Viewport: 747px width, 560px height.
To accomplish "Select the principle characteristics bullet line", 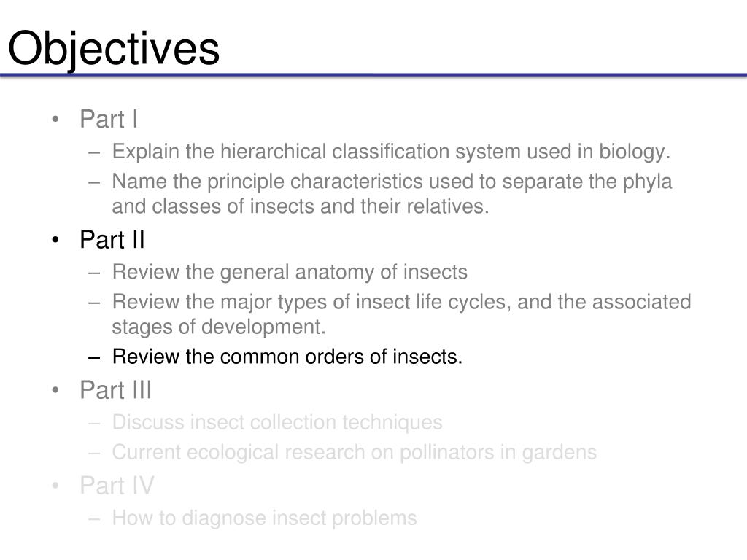I will [392, 182].
